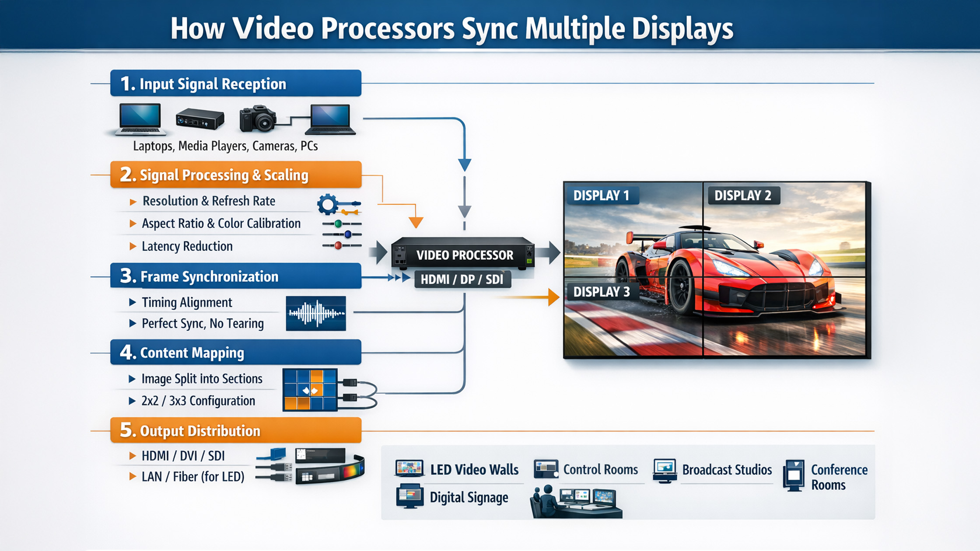This screenshot has height=551, width=980.
Task: Click the Digital Signage monitor icon
Action: click(x=409, y=496)
